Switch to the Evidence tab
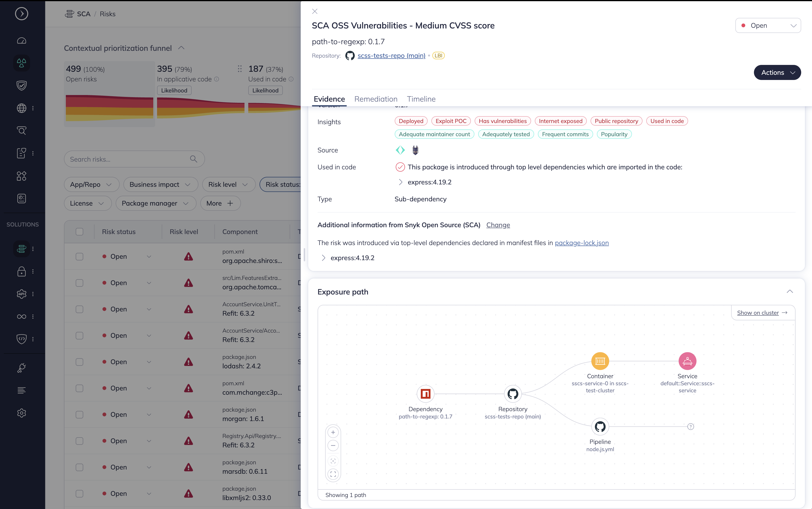This screenshot has height=509, width=812. pos(329,99)
